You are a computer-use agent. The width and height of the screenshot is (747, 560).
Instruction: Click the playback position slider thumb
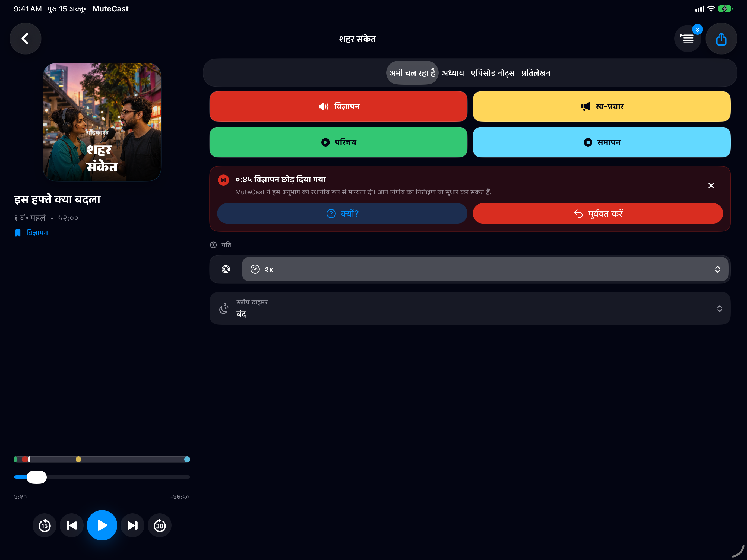point(36,477)
